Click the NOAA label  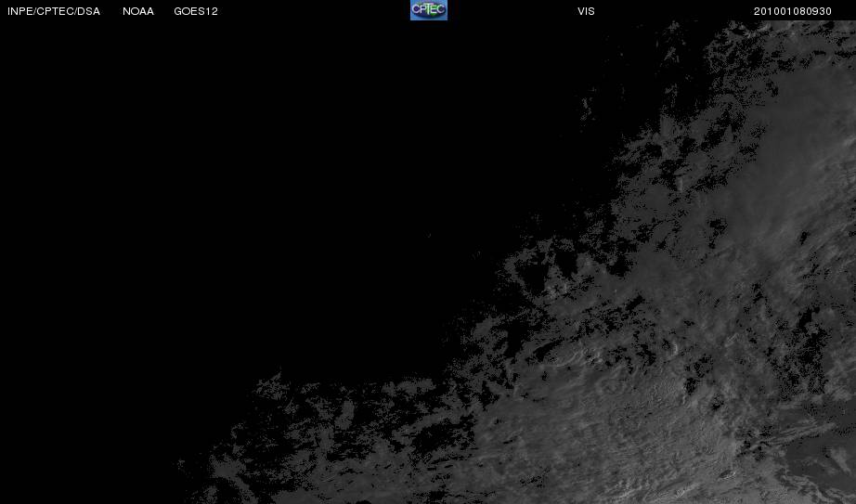coord(138,11)
